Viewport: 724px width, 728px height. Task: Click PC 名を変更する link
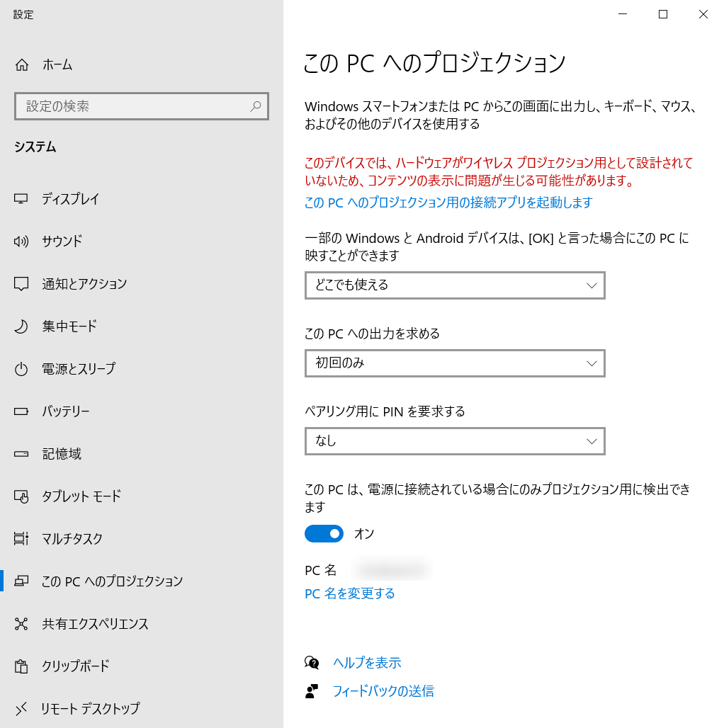tap(350, 593)
